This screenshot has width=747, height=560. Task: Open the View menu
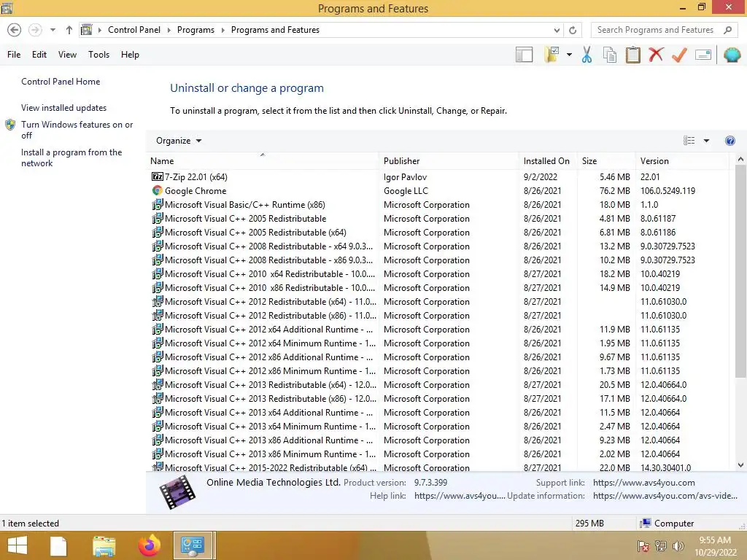pyautogui.click(x=67, y=55)
